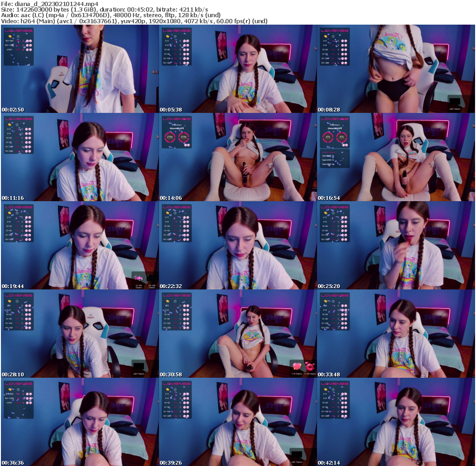Viewport: 476px width, 466px height.
Task: Click the Lovense logo in the first thumbnail
Action: 19,30
